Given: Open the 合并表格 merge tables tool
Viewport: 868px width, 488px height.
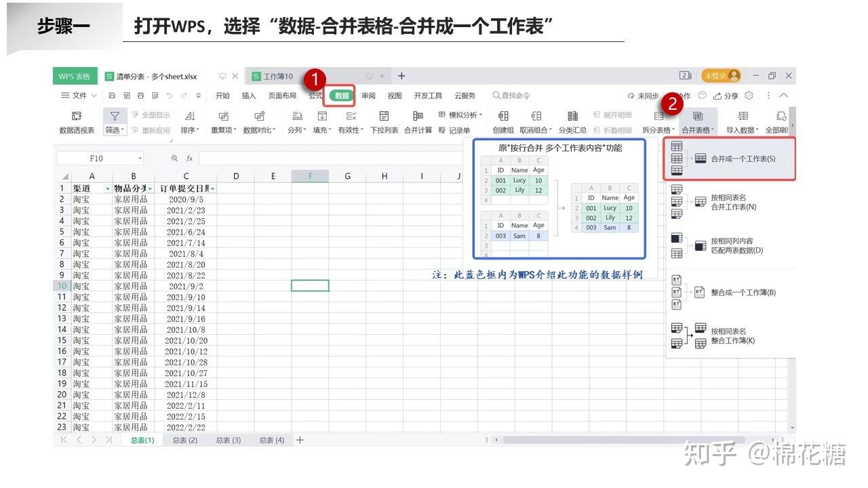Looking at the screenshot, I should pos(698,122).
